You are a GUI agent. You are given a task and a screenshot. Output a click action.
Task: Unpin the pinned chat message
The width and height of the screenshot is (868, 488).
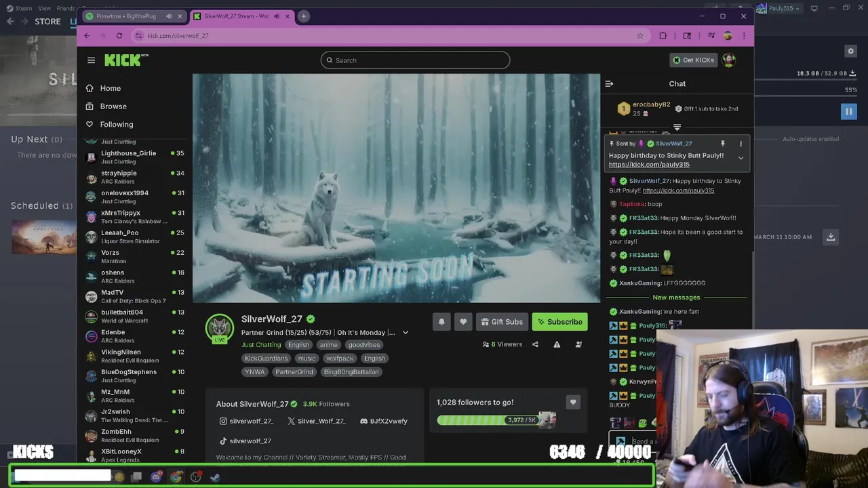(x=722, y=144)
